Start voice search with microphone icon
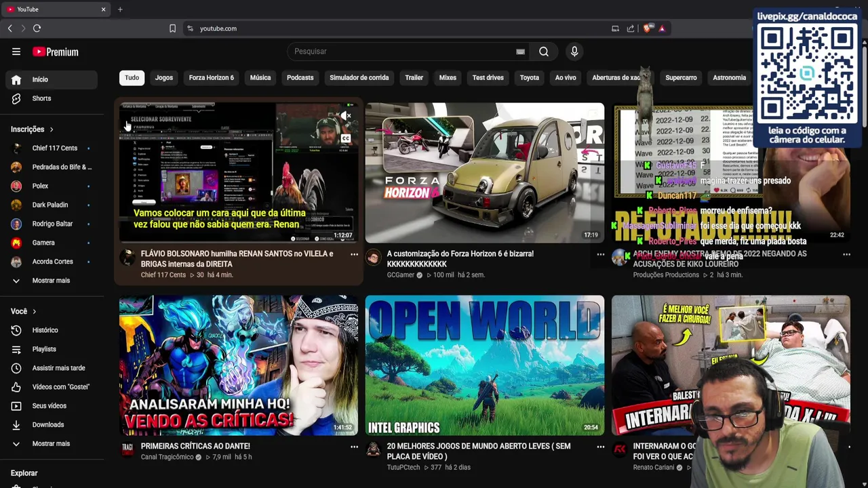 click(x=574, y=52)
